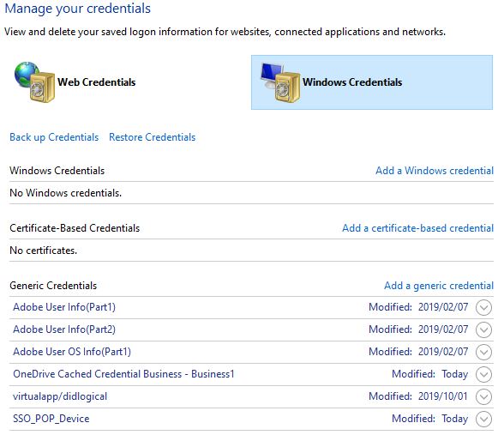This screenshot has width=504, height=435.
Task: Click Add a generic credential
Action: click(x=439, y=286)
